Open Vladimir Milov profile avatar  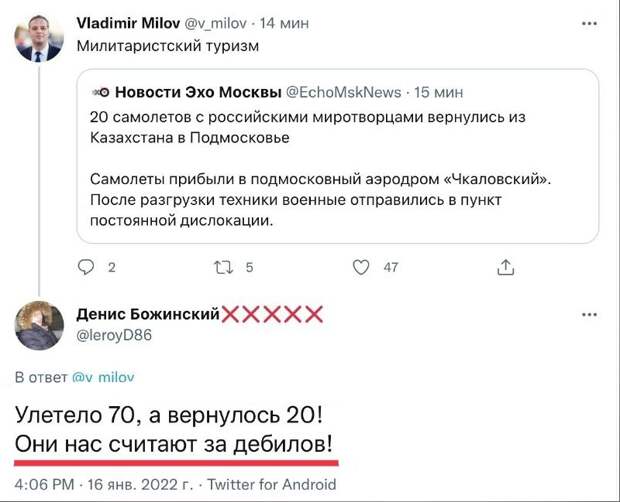tap(39, 38)
